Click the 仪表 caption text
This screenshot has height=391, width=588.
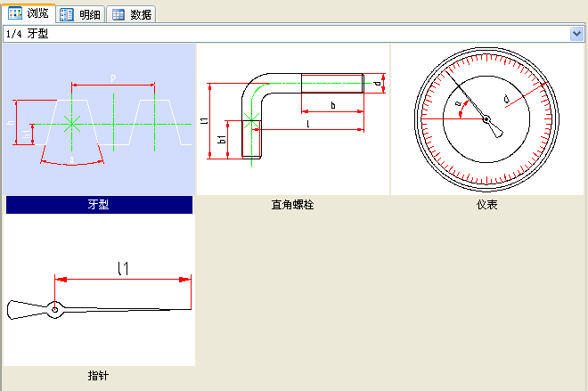click(x=486, y=205)
